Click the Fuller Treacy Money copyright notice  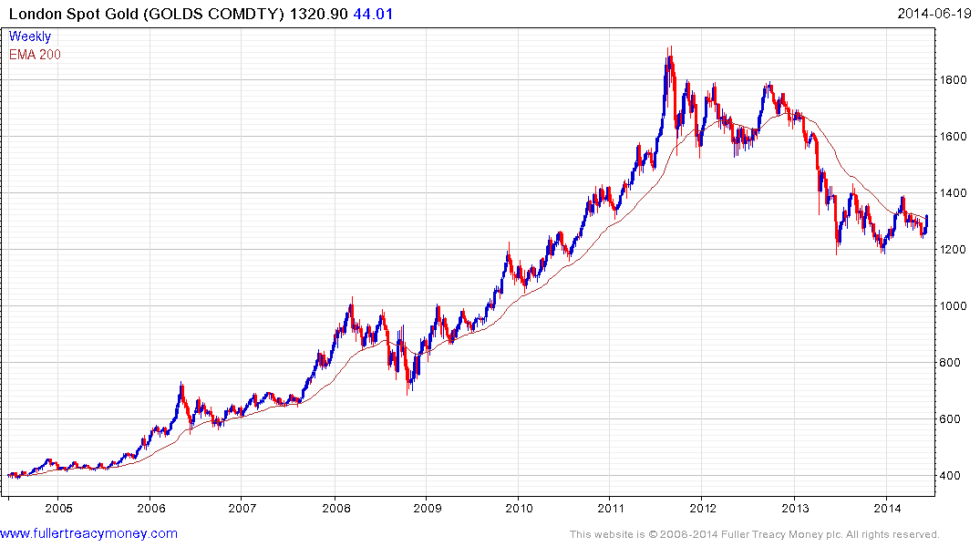coord(755,534)
